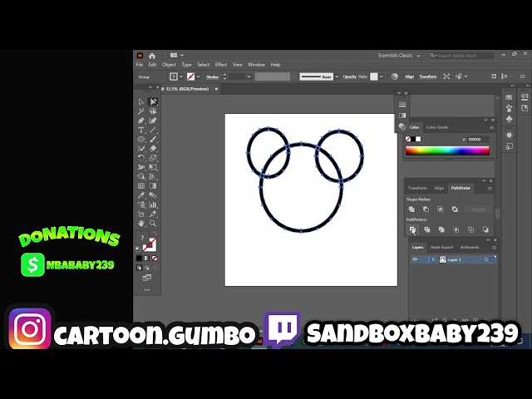The image size is (532, 399).
Task: Apply the Unite shape mode
Action: pos(411,209)
